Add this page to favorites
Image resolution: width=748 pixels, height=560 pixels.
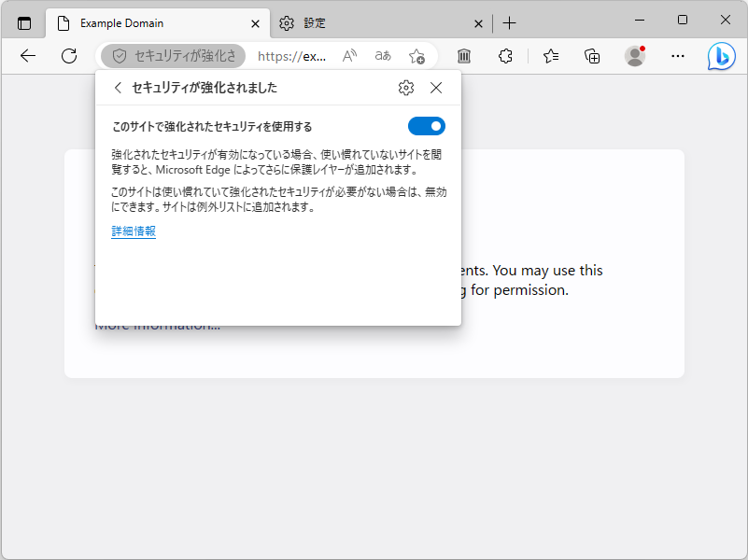pos(417,56)
